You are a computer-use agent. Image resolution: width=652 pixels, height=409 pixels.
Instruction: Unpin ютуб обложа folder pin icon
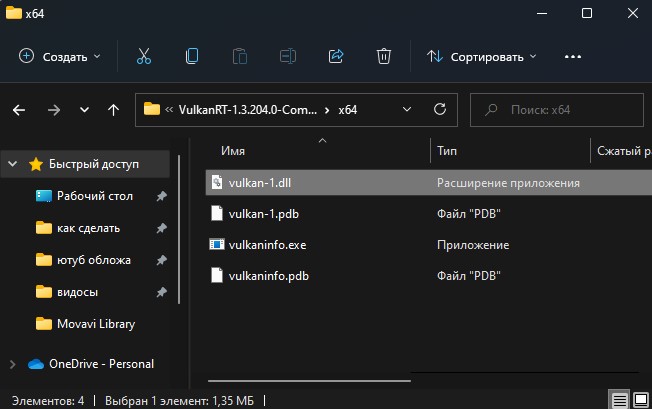(x=161, y=260)
